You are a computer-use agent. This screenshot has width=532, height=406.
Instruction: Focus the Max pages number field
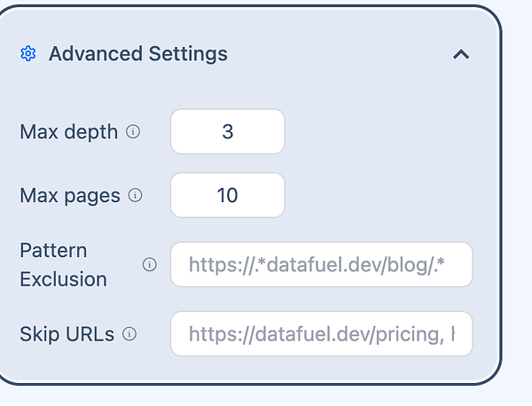click(x=227, y=195)
